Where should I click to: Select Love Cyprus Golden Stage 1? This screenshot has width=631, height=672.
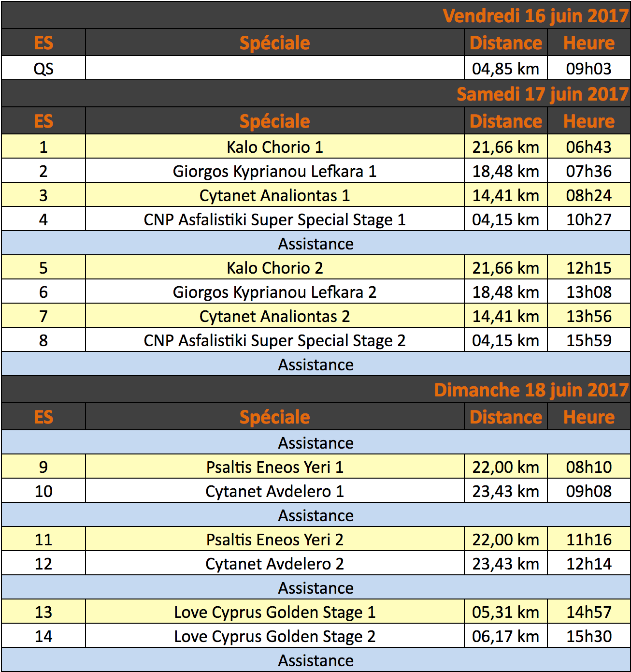(x=274, y=612)
